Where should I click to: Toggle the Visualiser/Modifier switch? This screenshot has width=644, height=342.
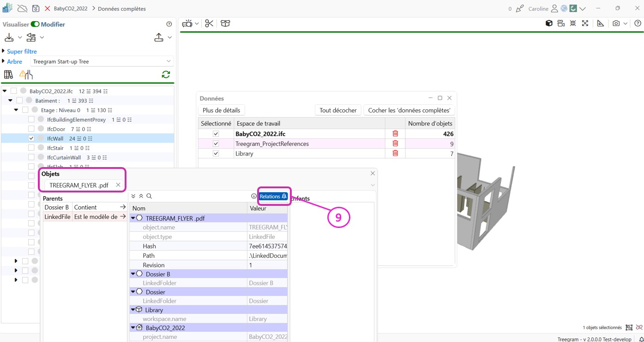click(x=35, y=24)
